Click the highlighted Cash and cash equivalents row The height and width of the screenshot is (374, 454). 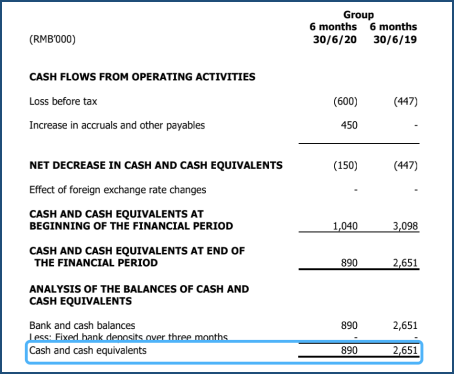(x=224, y=352)
